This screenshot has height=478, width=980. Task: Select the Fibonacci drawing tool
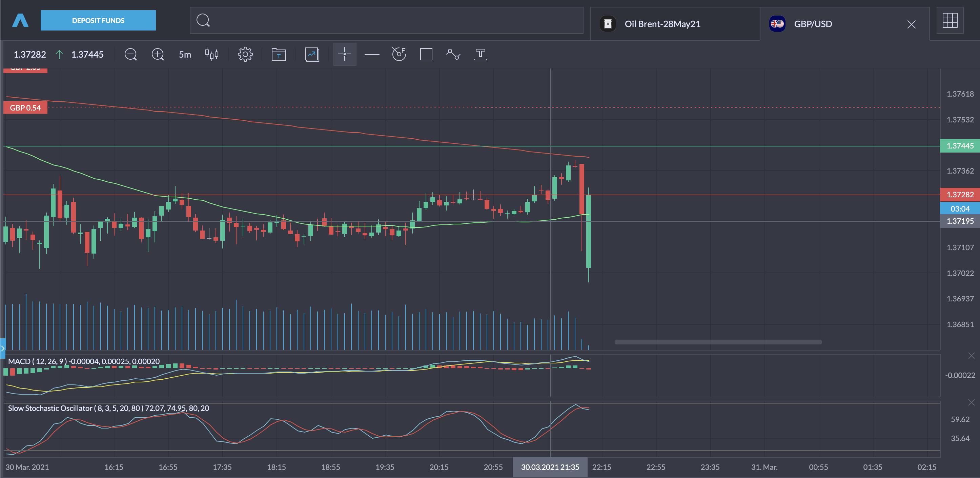[399, 55]
